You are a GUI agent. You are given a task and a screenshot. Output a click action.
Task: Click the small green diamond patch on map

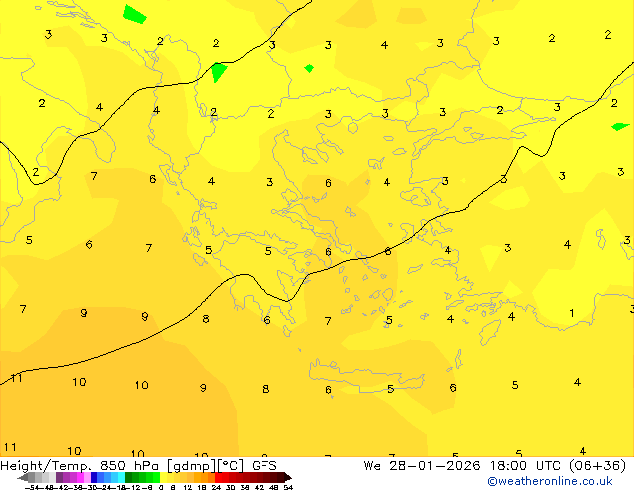[x=309, y=68]
